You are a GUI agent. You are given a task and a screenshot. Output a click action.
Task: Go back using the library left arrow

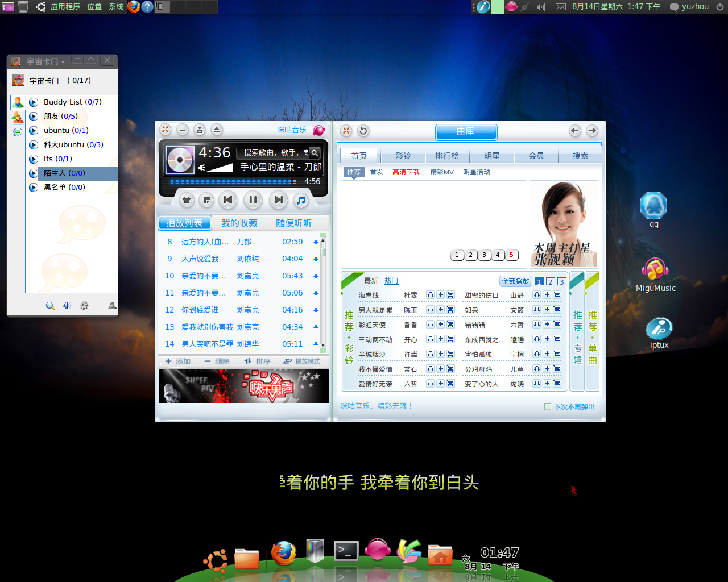575,131
